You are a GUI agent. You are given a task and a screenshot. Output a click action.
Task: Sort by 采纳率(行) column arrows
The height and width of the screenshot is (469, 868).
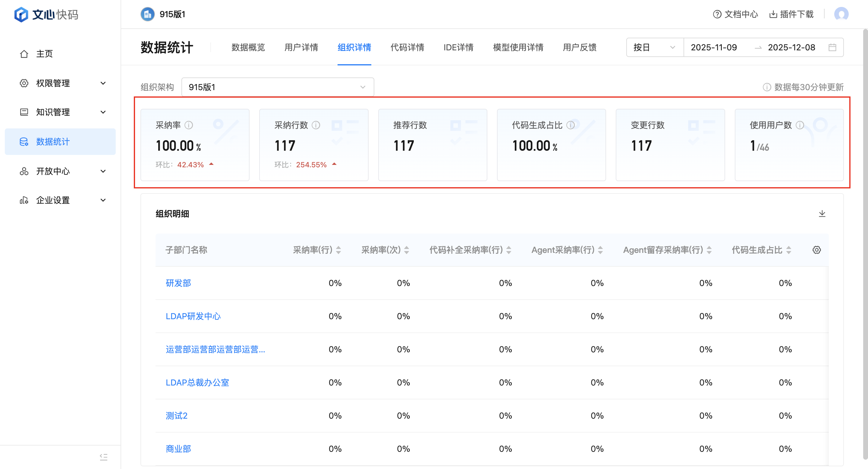tap(339, 250)
